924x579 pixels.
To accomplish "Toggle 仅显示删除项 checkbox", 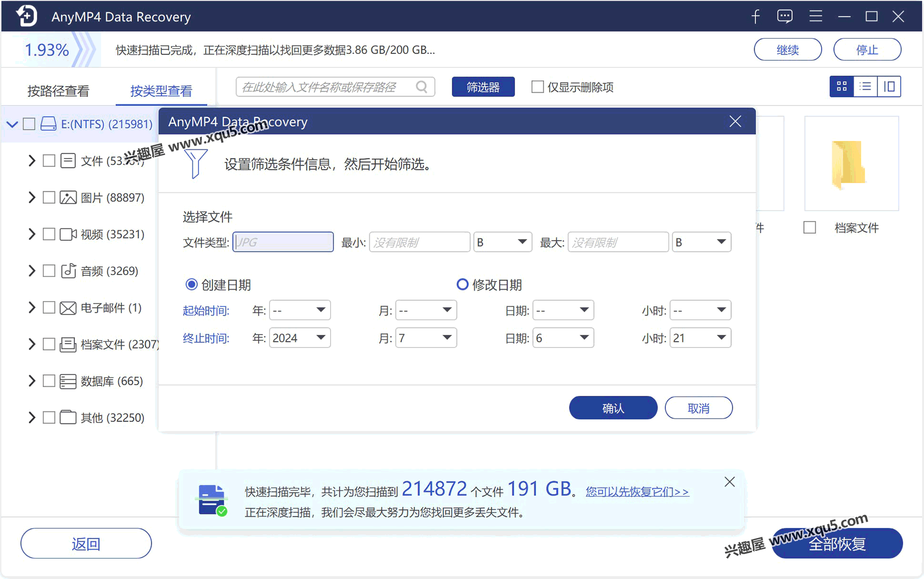I will (x=538, y=87).
